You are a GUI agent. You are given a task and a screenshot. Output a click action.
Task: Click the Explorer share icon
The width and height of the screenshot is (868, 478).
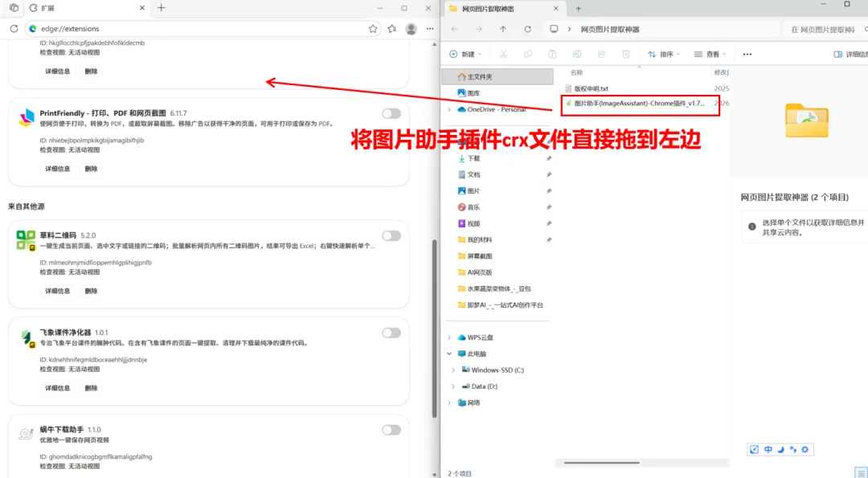pos(601,54)
